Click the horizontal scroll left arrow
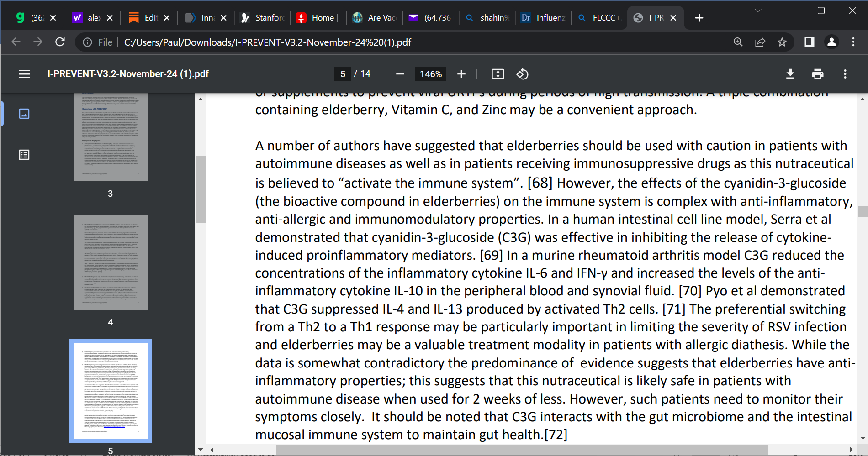868x456 pixels. pos(212,450)
